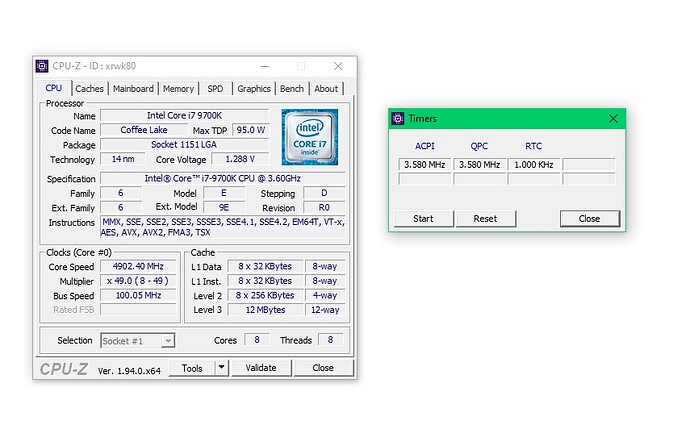
Task: Click the Close button in Timers window
Action: (589, 219)
